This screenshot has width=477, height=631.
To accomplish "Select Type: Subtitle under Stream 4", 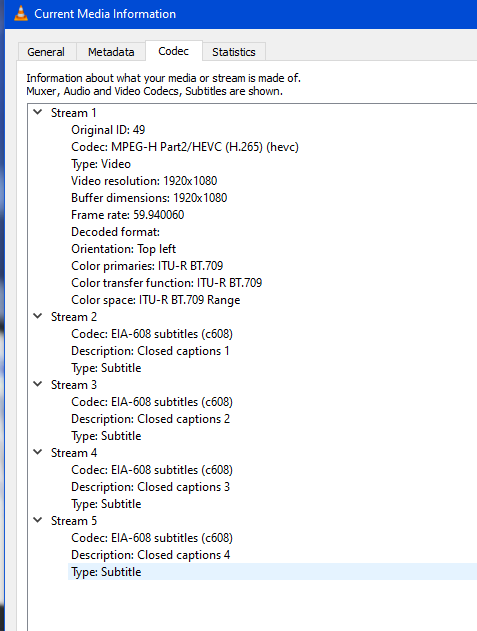I will pyautogui.click(x=106, y=504).
